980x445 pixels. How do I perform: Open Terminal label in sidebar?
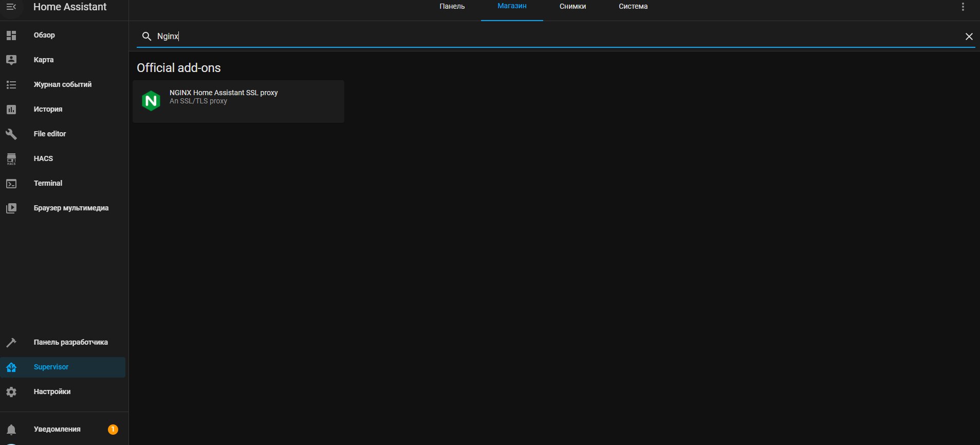coord(48,183)
